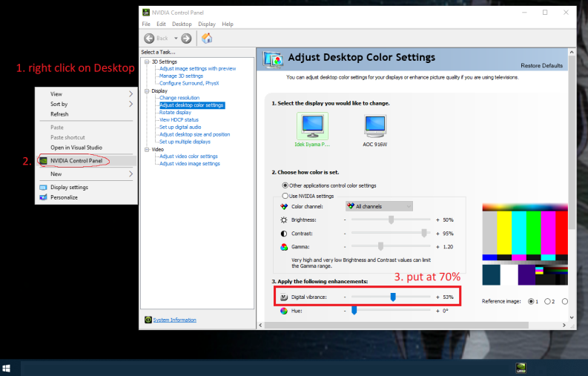Open Set up digital audio

tap(180, 127)
